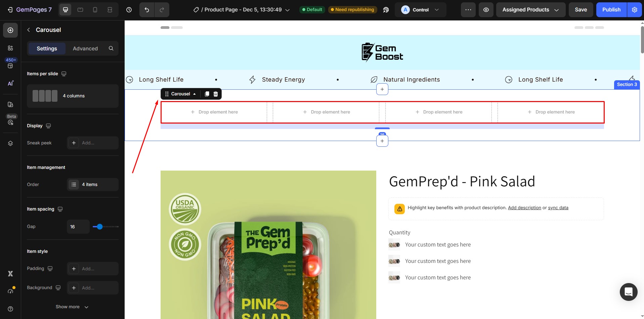Open the page speed gauge icon
The height and width of the screenshot is (319, 644).
point(10,291)
